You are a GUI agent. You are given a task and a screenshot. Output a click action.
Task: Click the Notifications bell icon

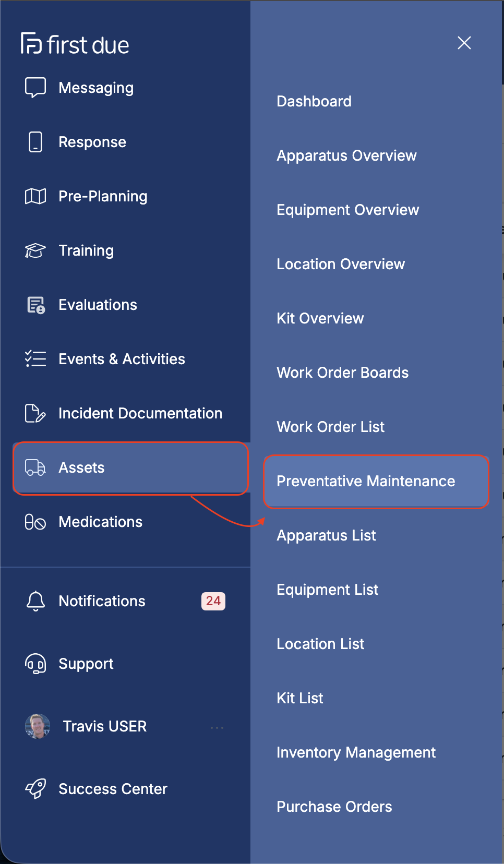35,601
